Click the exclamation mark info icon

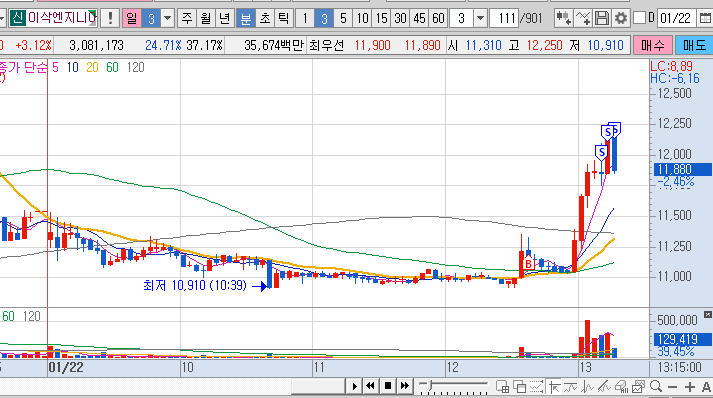pyautogui.click(x=110, y=18)
